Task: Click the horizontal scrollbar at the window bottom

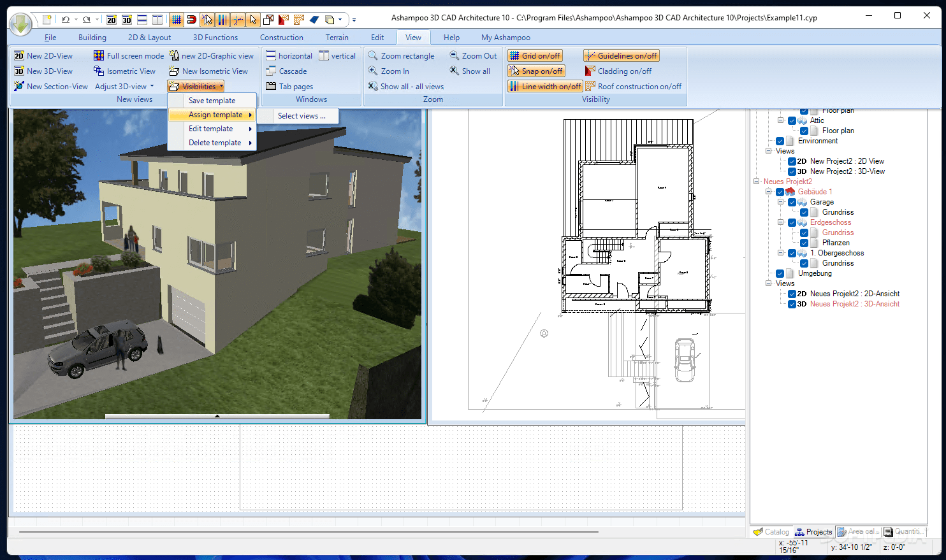Action: tap(309, 531)
